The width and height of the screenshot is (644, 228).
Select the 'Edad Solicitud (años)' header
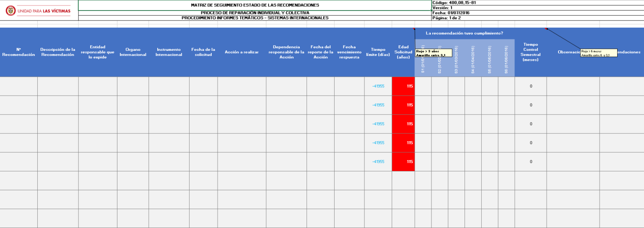(x=403, y=52)
